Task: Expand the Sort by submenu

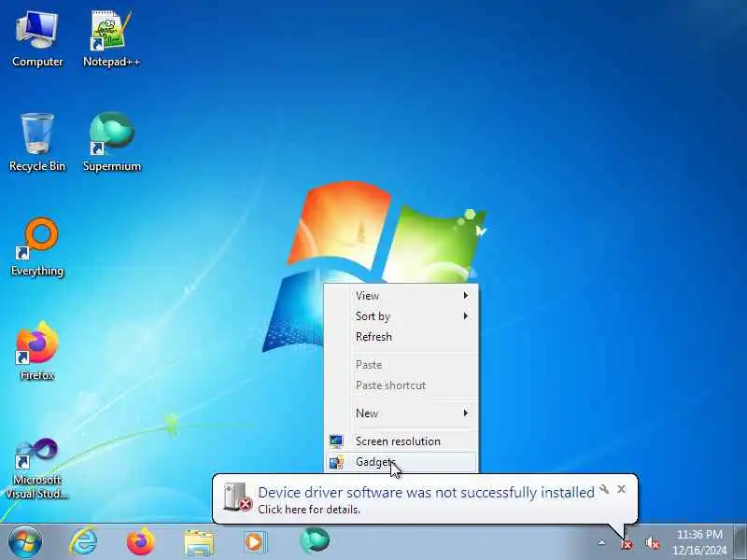Action: tap(401, 315)
